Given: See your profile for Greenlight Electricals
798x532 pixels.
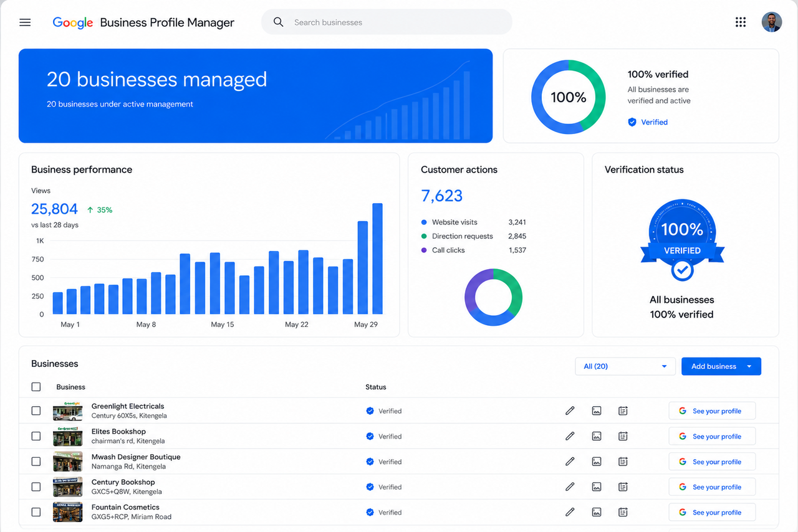Looking at the screenshot, I should 712,411.
